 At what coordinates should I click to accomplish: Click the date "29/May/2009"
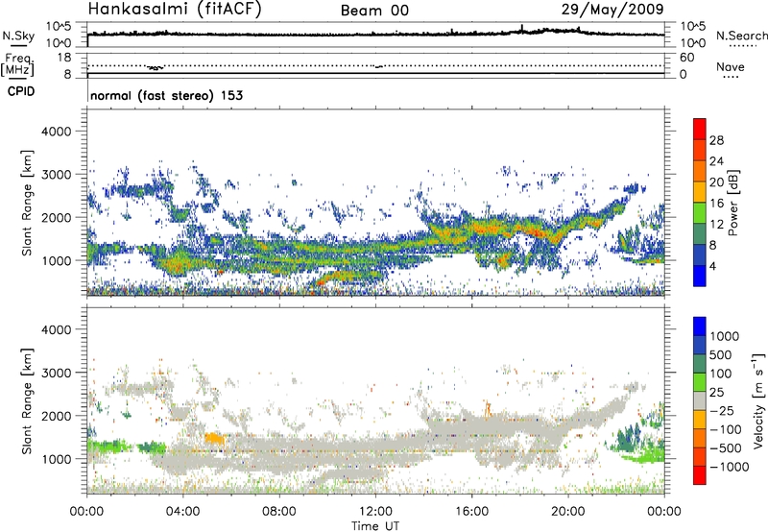click(612, 9)
